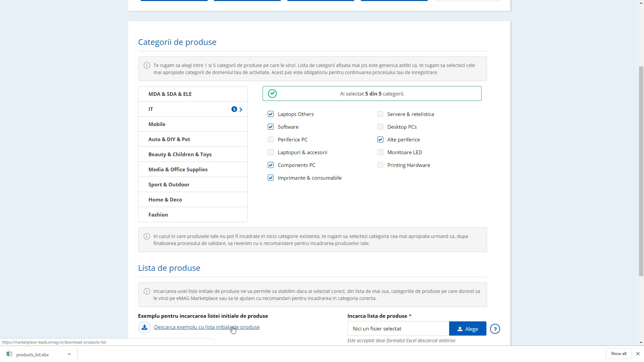Click the green checkmark status icon
Screen dimensions: 644x362
(x=272, y=94)
